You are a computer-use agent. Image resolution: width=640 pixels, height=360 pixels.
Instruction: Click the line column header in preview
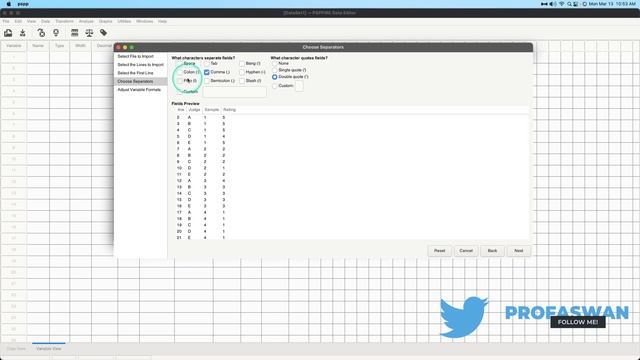[180, 110]
